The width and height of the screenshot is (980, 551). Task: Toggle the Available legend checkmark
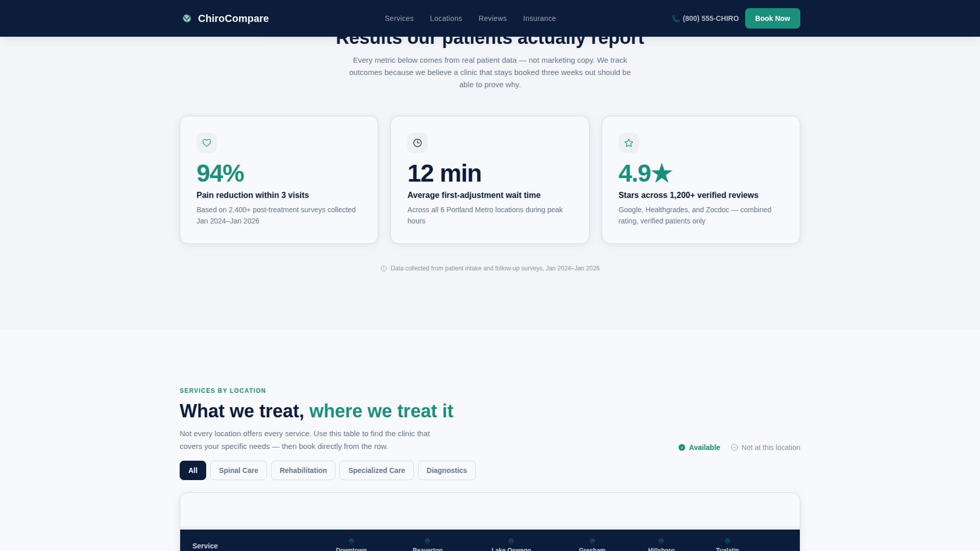pos(681,447)
